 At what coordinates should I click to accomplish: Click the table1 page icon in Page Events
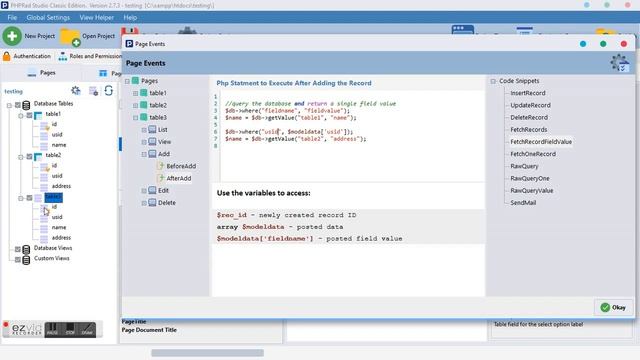(x=144, y=93)
